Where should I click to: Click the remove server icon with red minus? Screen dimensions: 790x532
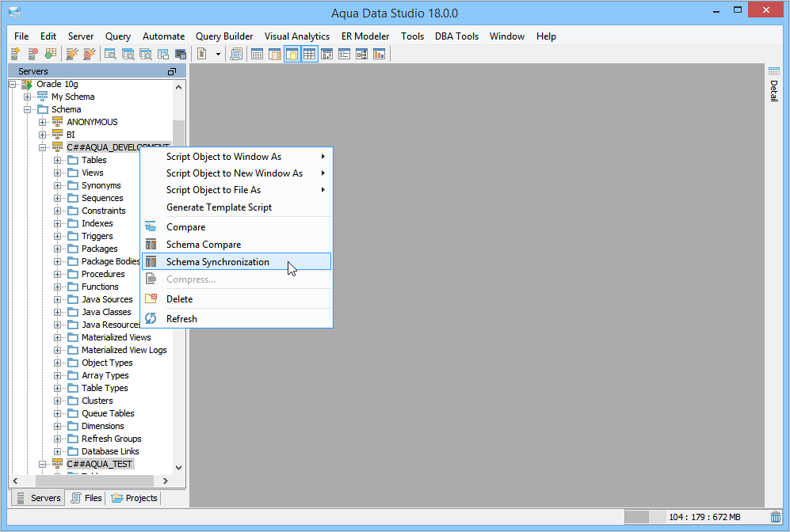32,54
